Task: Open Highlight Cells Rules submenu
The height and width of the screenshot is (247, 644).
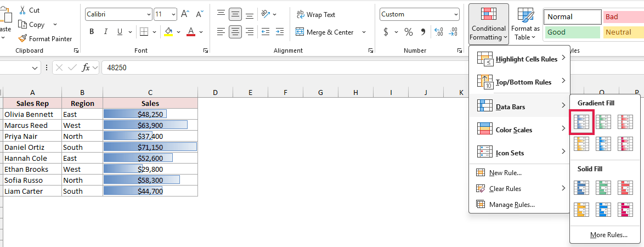Action: 519,59
